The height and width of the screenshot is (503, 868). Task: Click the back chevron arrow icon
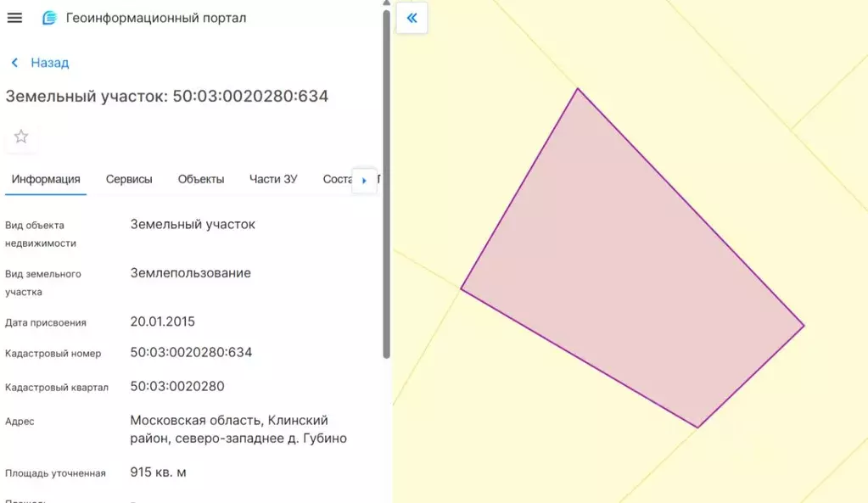pyautogui.click(x=15, y=63)
